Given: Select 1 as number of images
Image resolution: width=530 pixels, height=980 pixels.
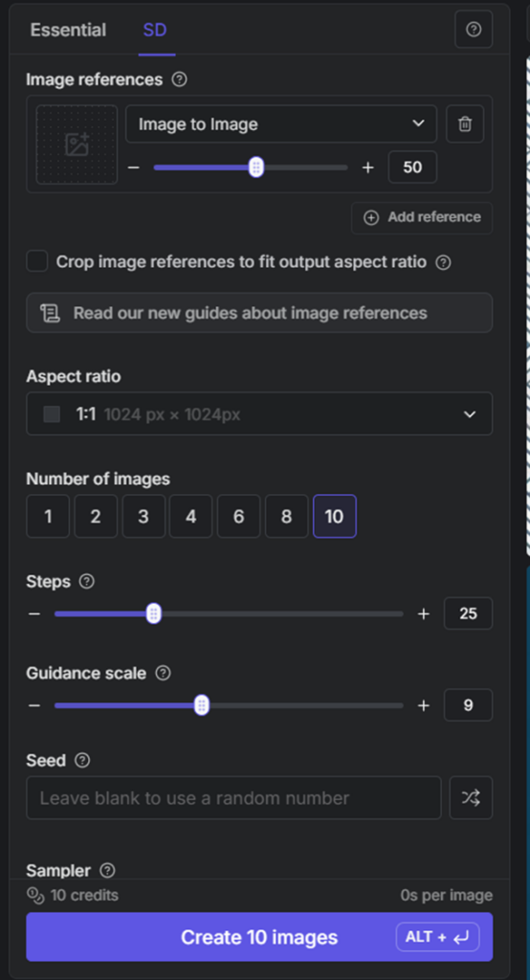Looking at the screenshot, I should 48,516.
